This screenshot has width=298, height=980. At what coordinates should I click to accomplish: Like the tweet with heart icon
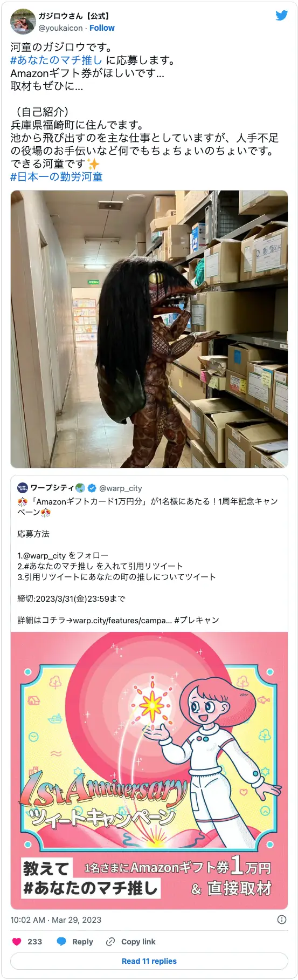(x=17, y=942)
